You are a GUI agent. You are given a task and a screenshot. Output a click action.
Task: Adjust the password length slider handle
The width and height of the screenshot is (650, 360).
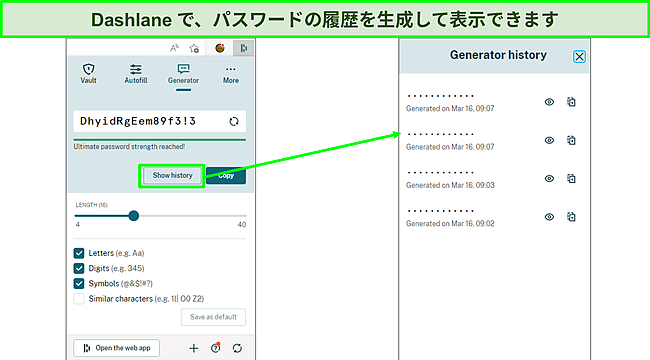pos(133,216)
